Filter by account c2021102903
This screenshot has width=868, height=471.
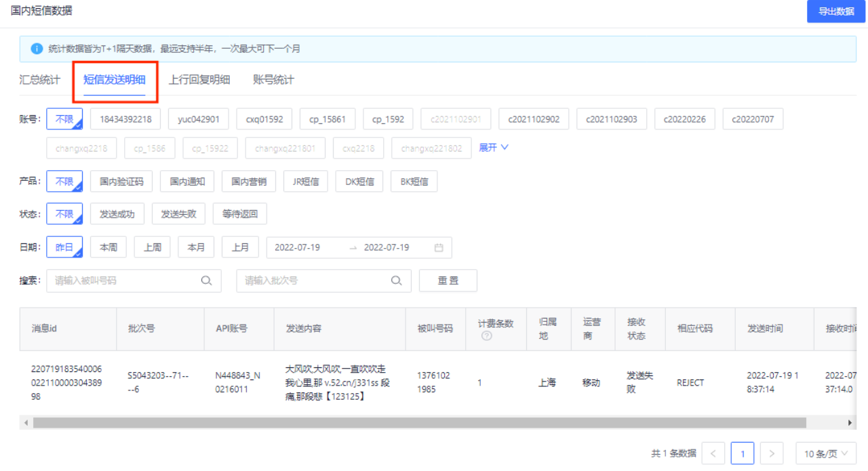coord(612,119)
